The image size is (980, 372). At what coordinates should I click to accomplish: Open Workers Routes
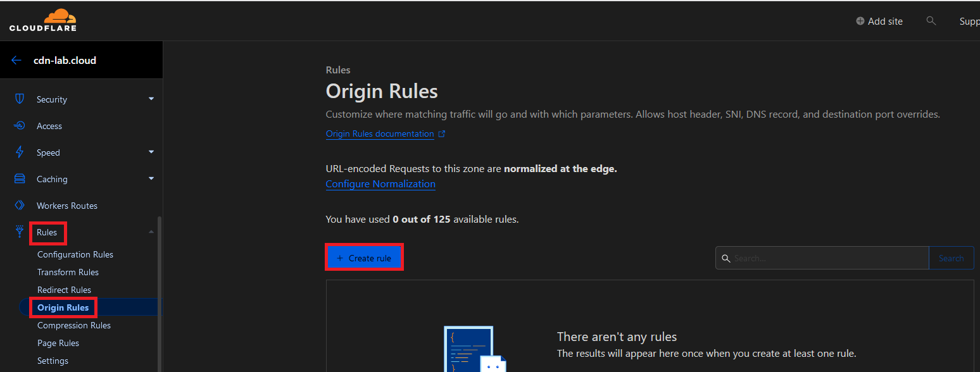[67, 206]
